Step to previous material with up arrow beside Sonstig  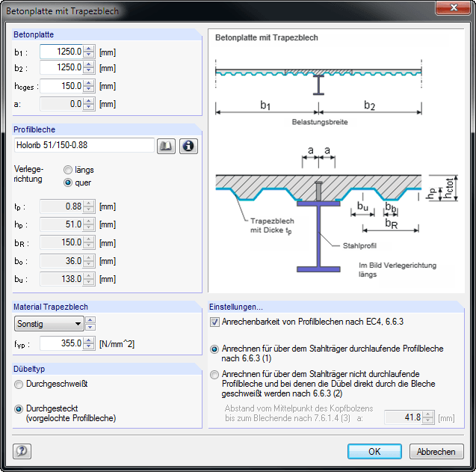click(x=90, y=320)
